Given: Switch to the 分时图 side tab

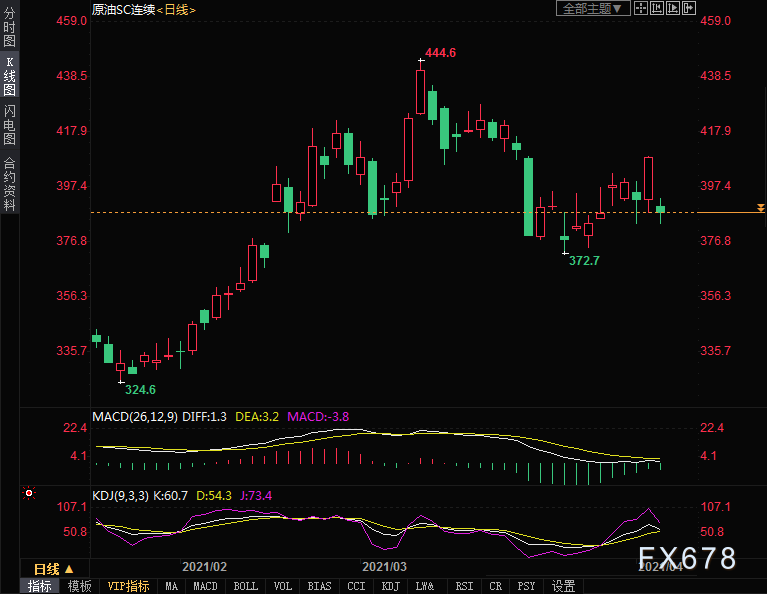Looking at the screenshot, I should pos(9,27).
